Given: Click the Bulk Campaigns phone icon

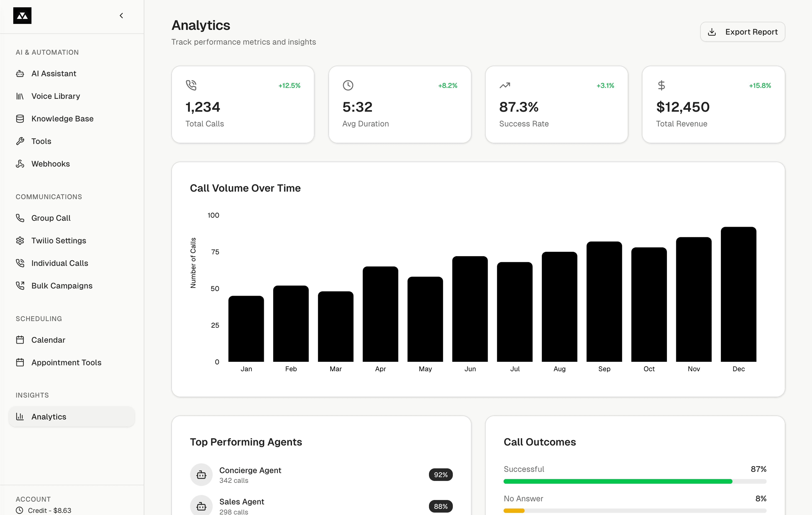Looking at the screenshot, I should 20,286.
